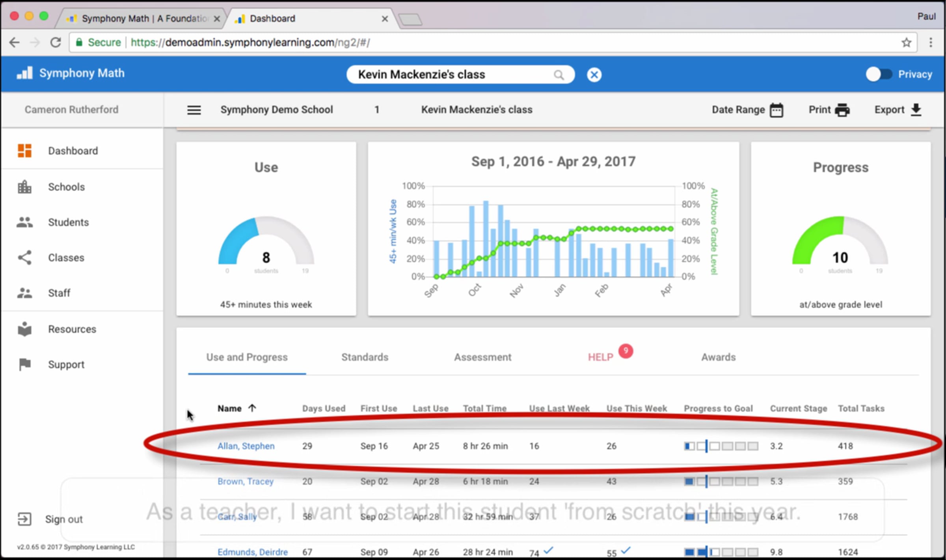Image resolution: width=946 pixels, height=560 pixels.
Task: Open the Chrome three-dot menu
Action: (x=931, y=43)
